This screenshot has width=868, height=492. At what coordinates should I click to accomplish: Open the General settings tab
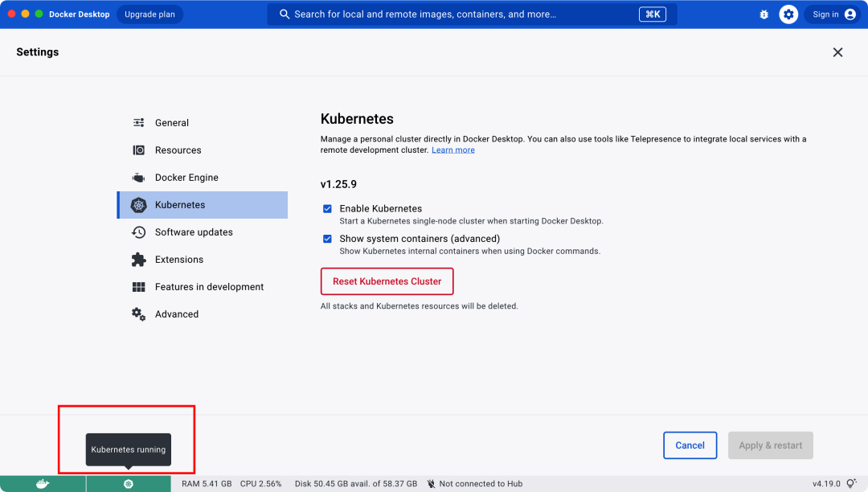[172, 123]
